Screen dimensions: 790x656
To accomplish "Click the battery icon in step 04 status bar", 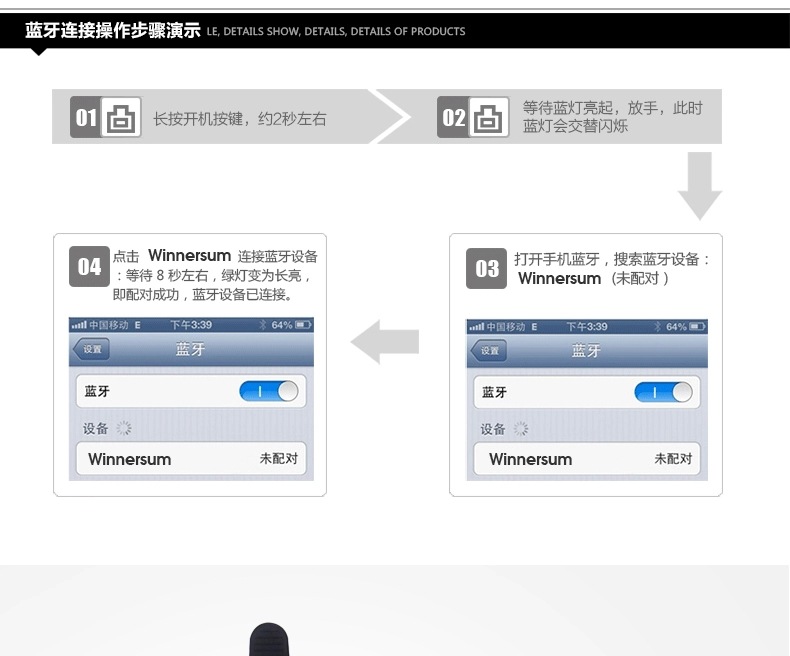I will click(x=303, y=325).
